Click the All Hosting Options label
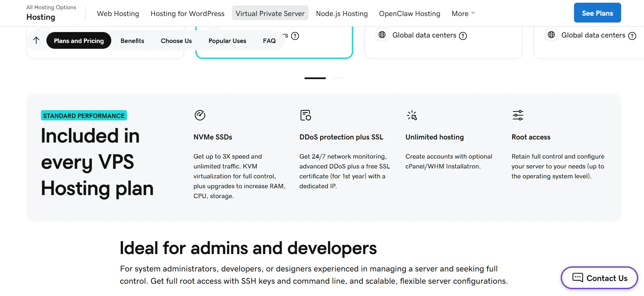Screen dimensions: 644x296 click(51, 7)
